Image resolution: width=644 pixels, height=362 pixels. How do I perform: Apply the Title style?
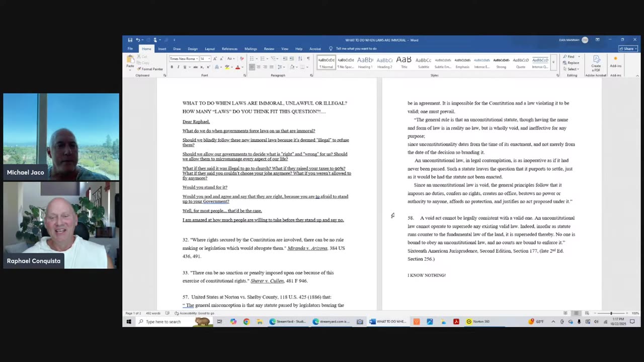point(404,62)
